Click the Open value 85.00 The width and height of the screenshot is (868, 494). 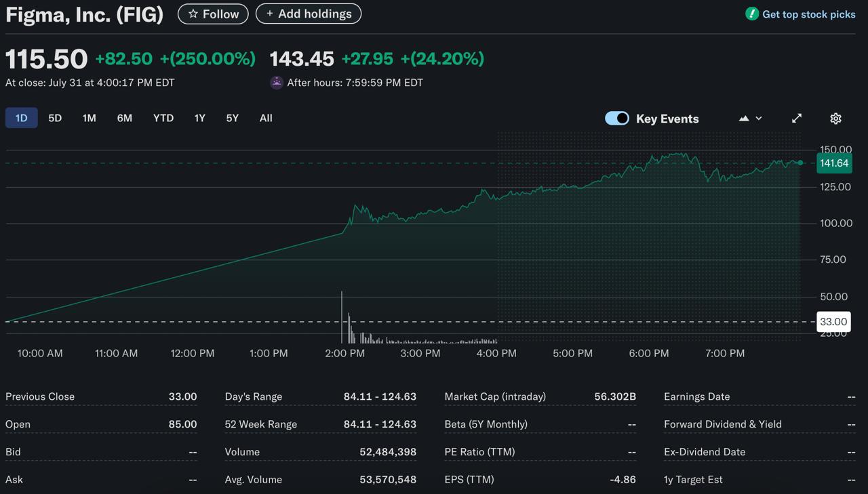[x=183, y=424]
